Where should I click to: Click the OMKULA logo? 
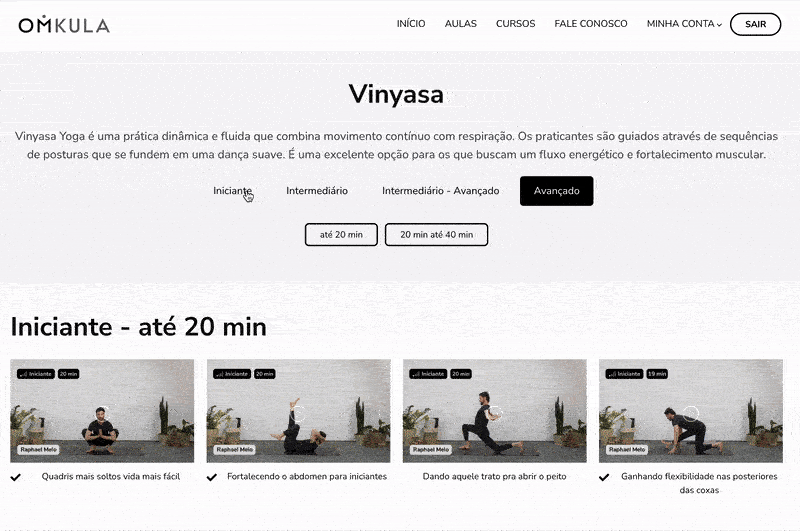pos(64,24)
